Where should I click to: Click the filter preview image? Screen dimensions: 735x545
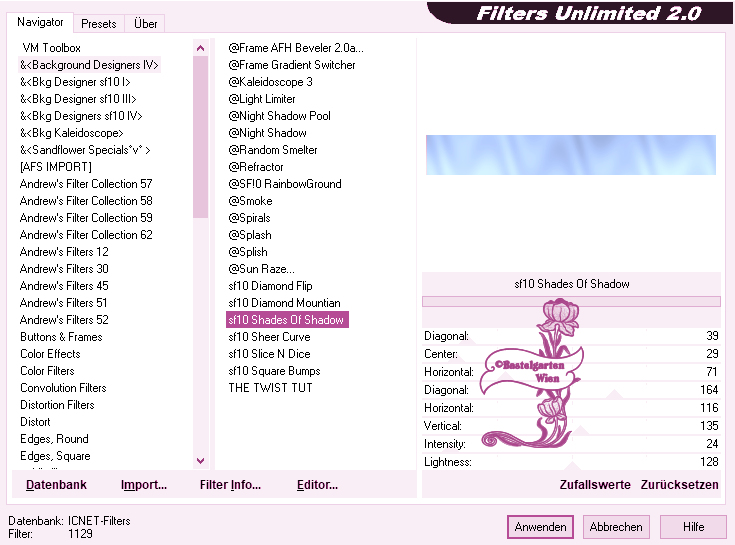pyautogui.click(x=570, y=155)
